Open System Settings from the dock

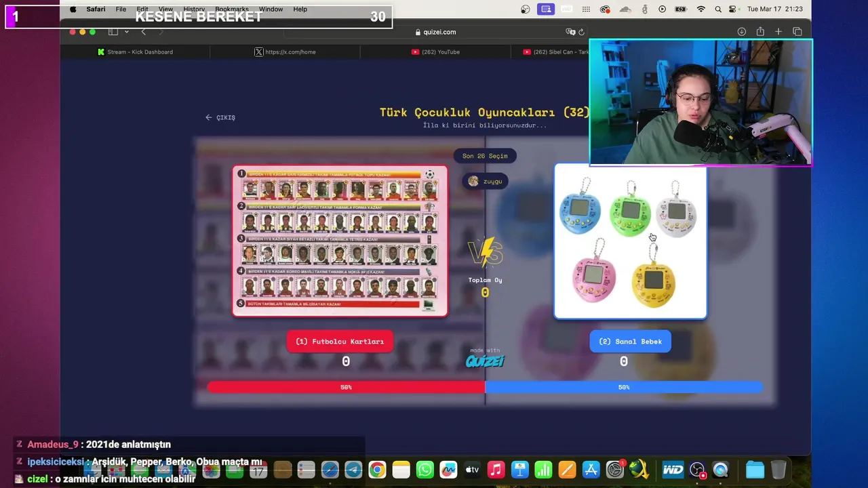point(615,470)
